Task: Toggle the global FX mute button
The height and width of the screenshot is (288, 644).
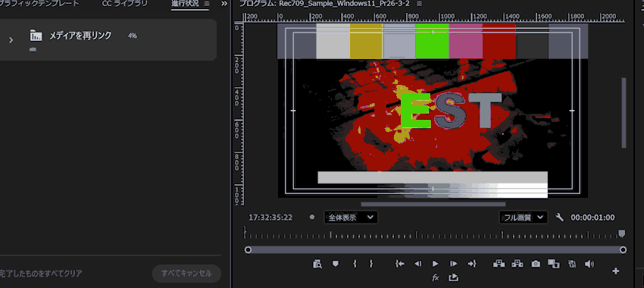Action: (x=436, y=277)
